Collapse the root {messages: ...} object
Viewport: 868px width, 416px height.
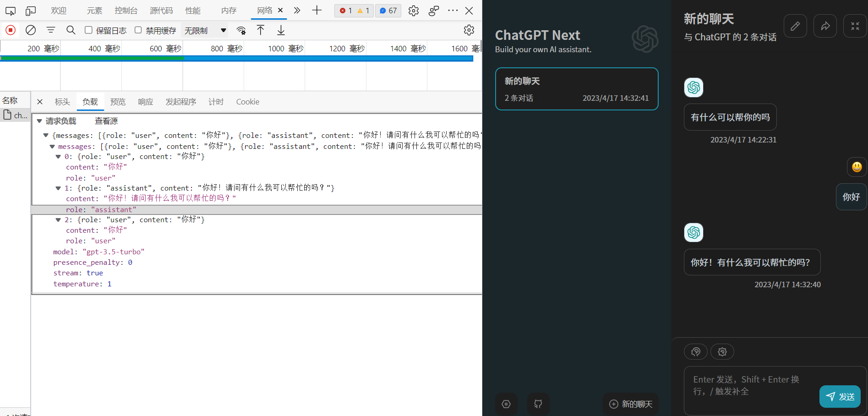[x=46, y=135]
